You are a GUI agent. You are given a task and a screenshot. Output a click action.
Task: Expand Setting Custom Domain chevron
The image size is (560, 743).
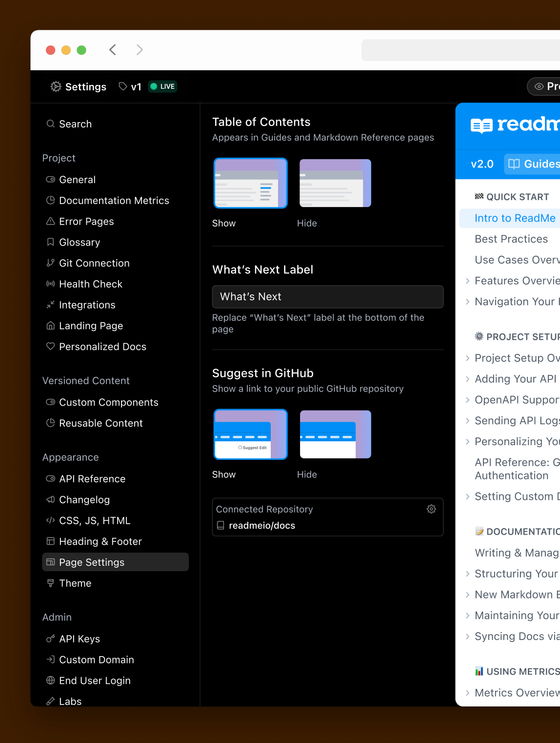tap(467, 496)
